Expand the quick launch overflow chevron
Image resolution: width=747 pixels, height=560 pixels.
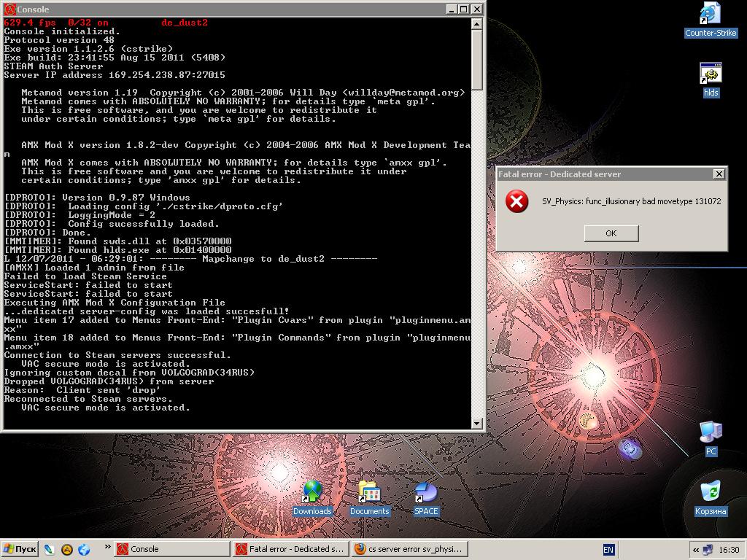click(x=107, y=546)
